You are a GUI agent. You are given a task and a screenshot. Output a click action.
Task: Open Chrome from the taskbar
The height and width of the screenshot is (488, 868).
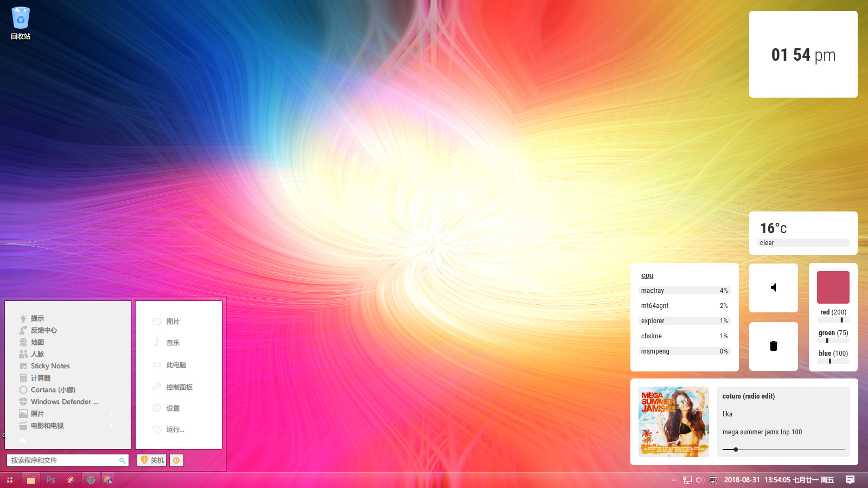point(91,480)
